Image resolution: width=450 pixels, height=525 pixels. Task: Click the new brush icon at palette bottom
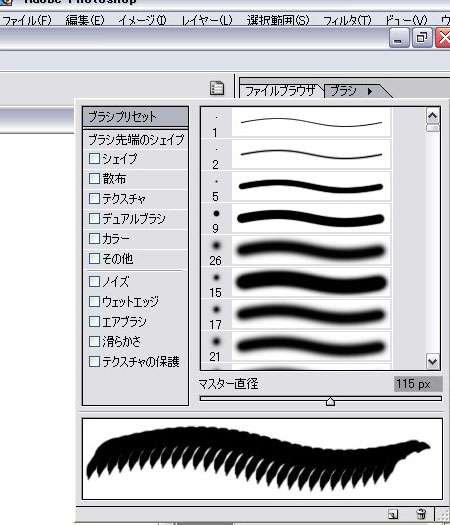click(393, 514)
